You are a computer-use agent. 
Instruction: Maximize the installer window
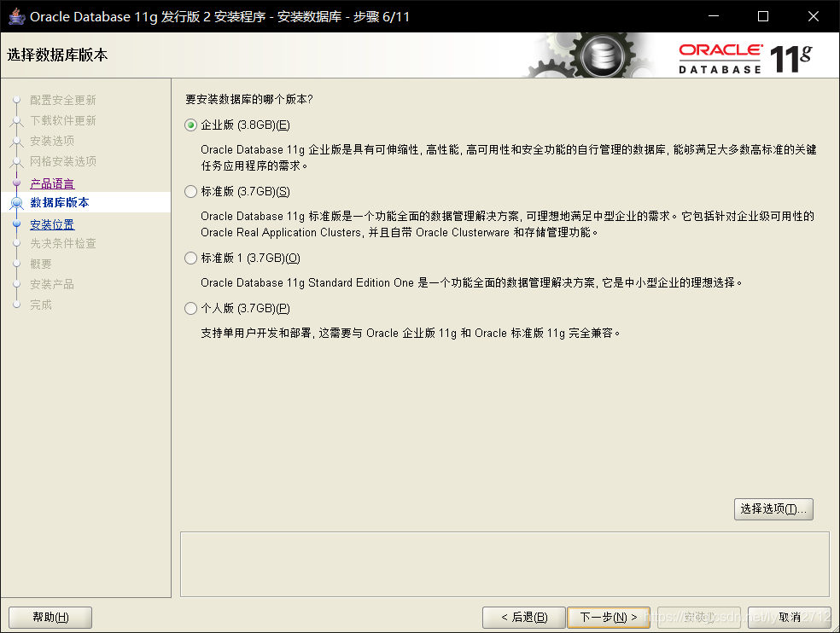[x=763, y=16]
